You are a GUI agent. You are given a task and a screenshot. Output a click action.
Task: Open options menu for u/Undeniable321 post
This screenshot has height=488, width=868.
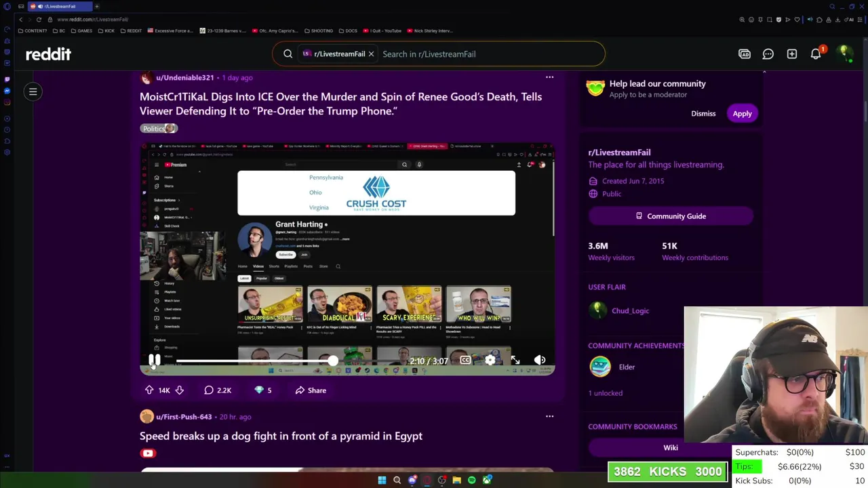tap(549, 77)
